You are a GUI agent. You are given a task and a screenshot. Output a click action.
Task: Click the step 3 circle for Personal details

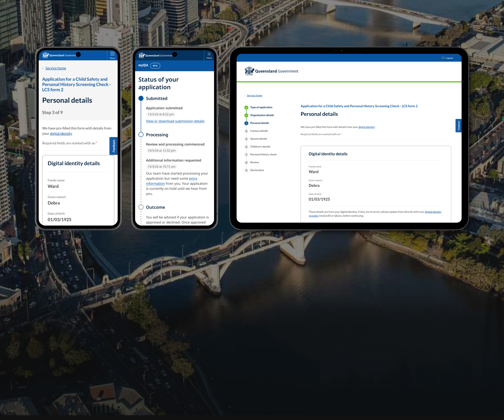click(246, 123)
